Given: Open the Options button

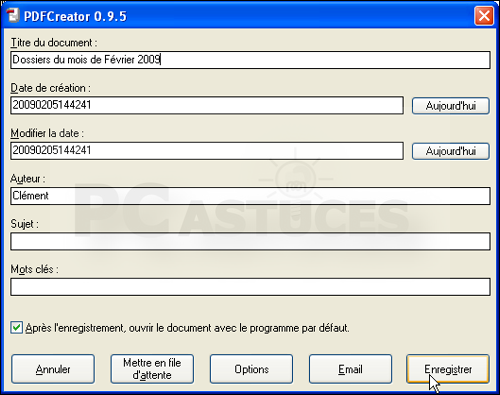Looking at the screenshot, I should coord(251,369).
